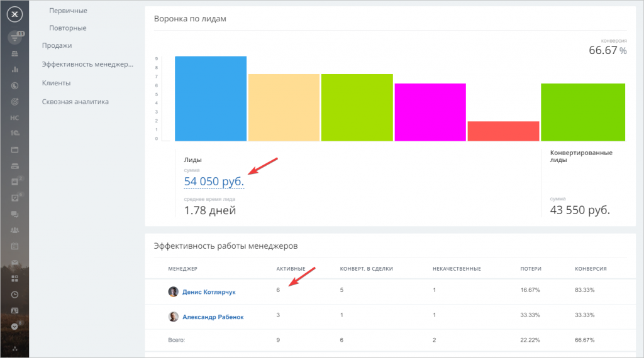The image size is (644, 358).
Task: Select the Повторные report item
Action: point(67,28)
